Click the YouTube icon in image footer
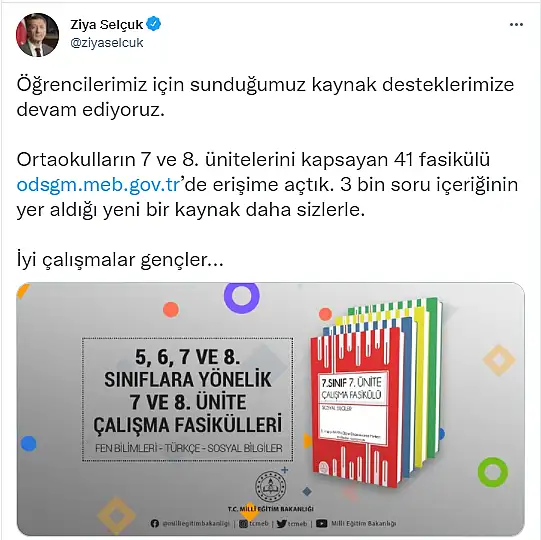 click(x=322, y=524)
